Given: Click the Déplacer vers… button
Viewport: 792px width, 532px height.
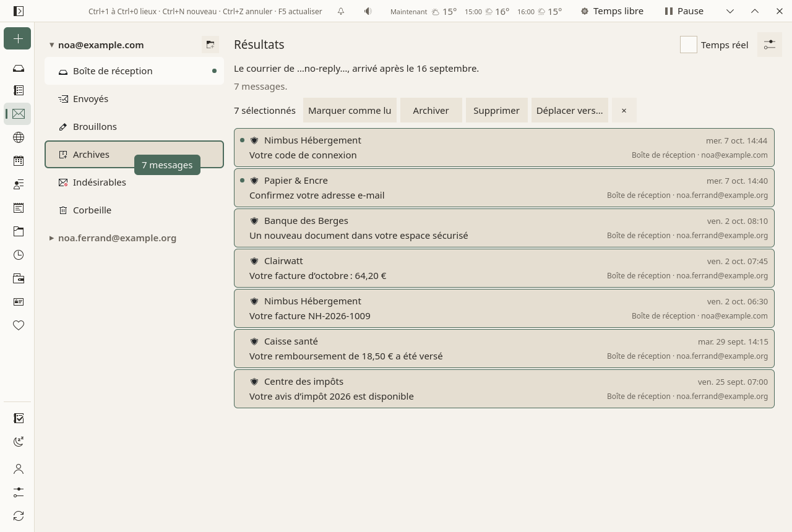Looking at the screenshot, I should (570, 110).
